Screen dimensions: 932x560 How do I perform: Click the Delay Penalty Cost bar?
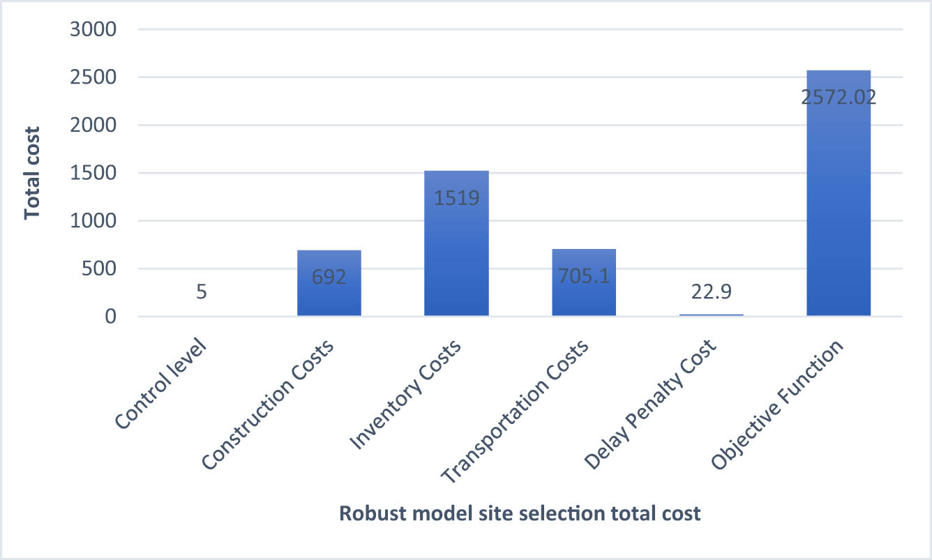pos(711,315)
